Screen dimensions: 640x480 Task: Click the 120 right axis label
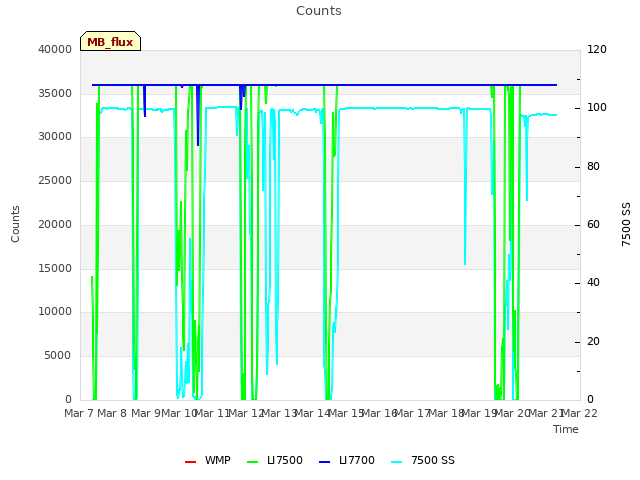(597, 49)
